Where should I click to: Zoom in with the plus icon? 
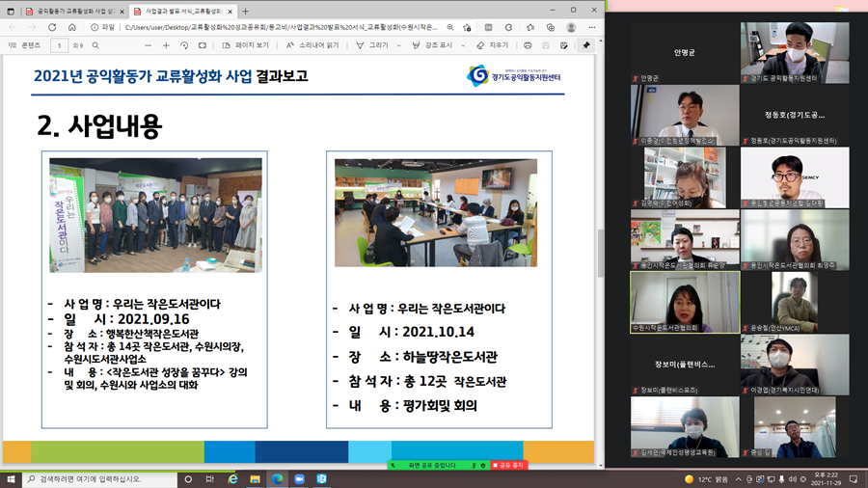point(166,45)
